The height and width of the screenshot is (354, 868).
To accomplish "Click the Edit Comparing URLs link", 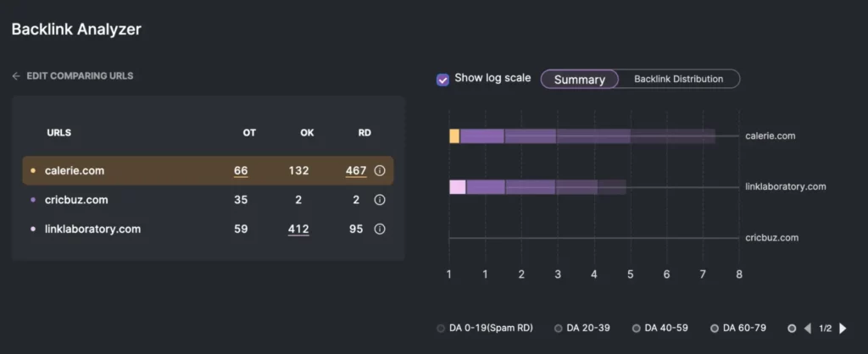I will click(x=80, y=76).
